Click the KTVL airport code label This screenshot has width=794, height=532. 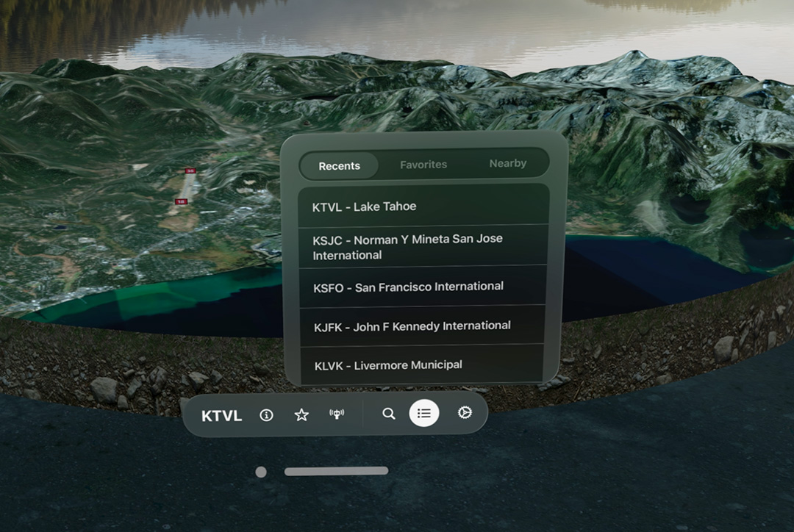point(222,416)
